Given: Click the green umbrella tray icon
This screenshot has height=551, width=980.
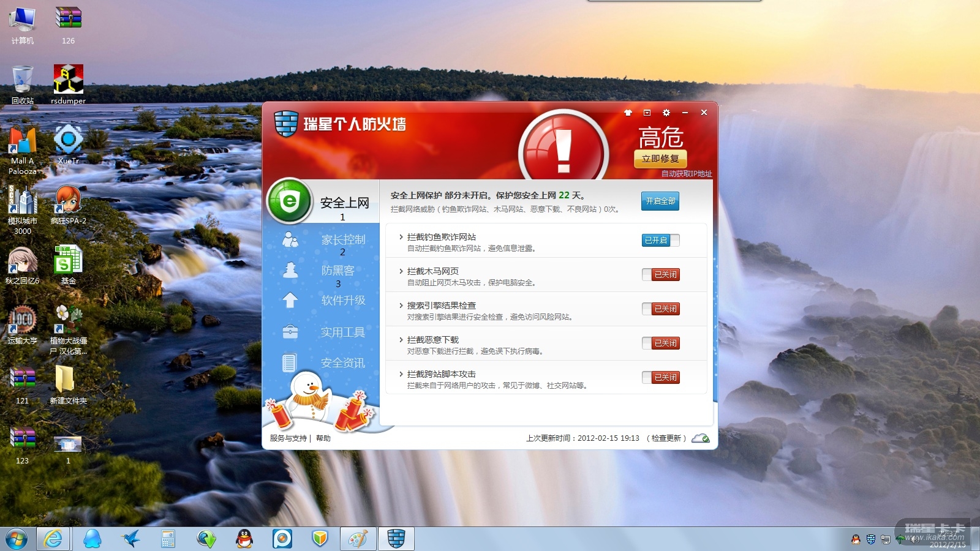Looking at the screenshot, I should pyautogui.click(x=900, y=539).
